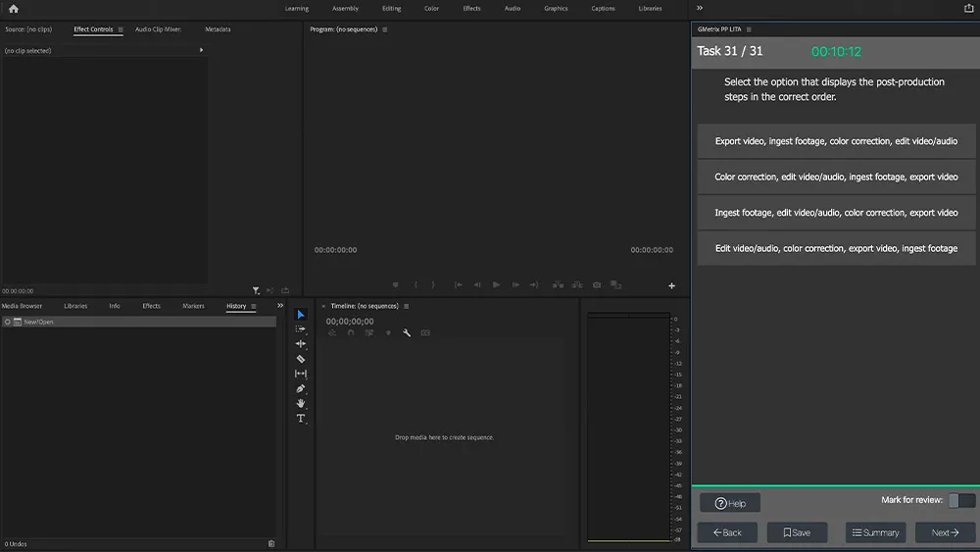
Task: Open the Summary button
Action: [x=875, y=532]
